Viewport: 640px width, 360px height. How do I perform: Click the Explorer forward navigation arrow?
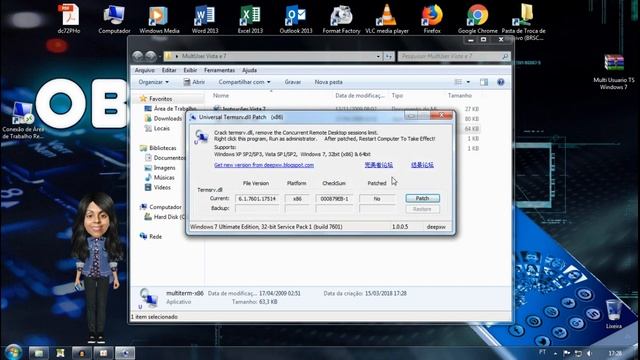click(x=151, y=56)
